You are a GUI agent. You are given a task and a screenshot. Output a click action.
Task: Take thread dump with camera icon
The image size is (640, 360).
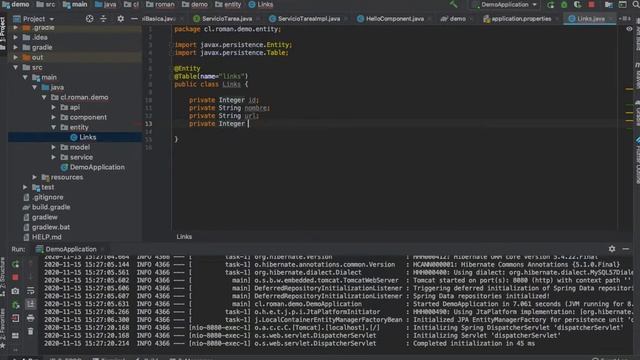(x=16, y=291)
